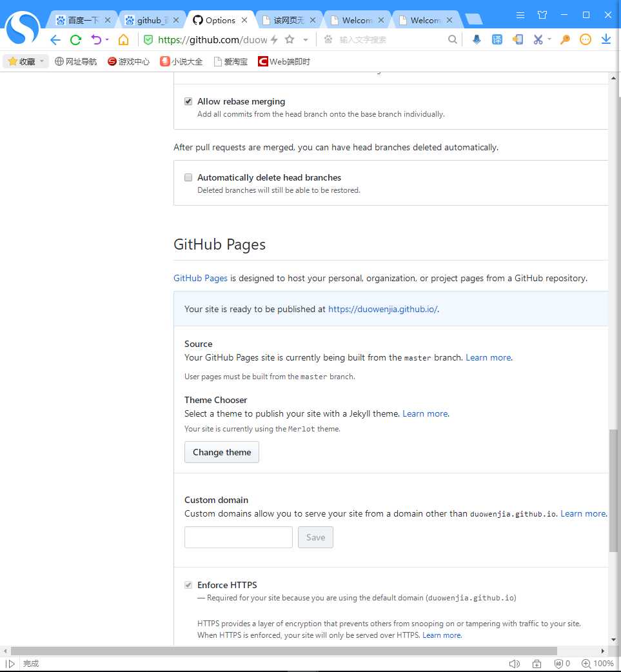
Task: Click the purple undo closed tab icon
Action: pyautogui.click(x=96, y=40)
